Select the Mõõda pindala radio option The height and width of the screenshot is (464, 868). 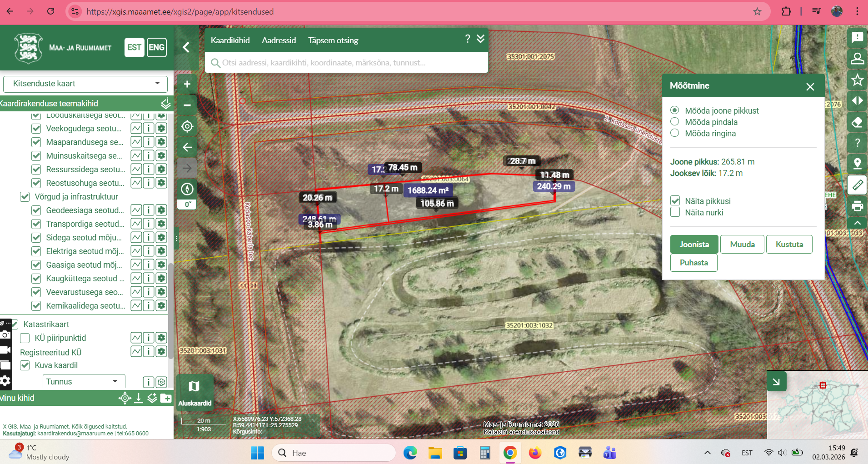click(675, 122)
